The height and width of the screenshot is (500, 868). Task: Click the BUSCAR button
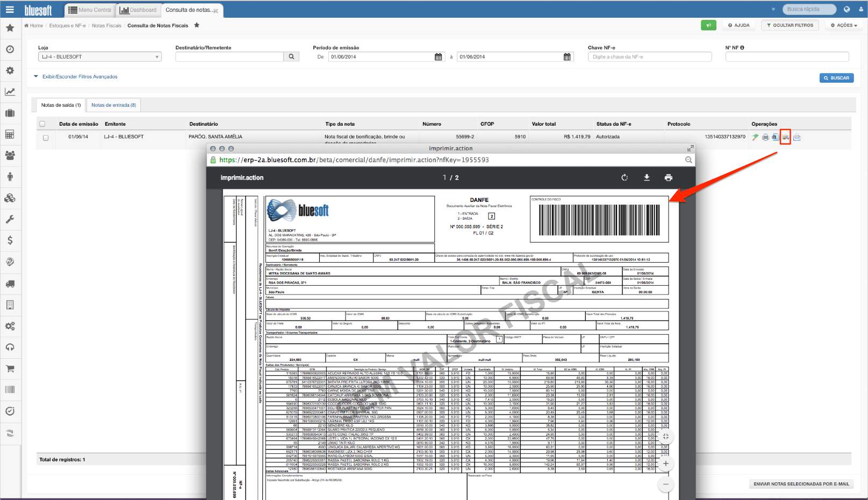[x=836, y=77]
